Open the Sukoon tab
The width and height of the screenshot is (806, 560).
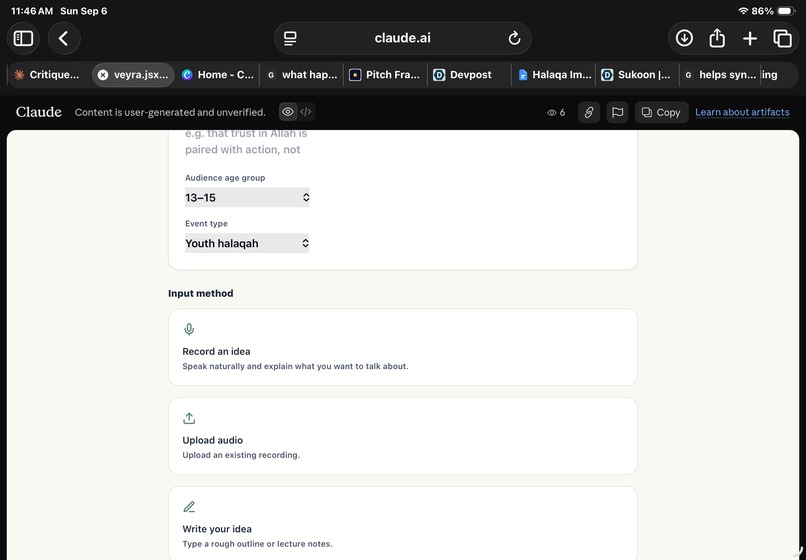click(x=637, y=75)
